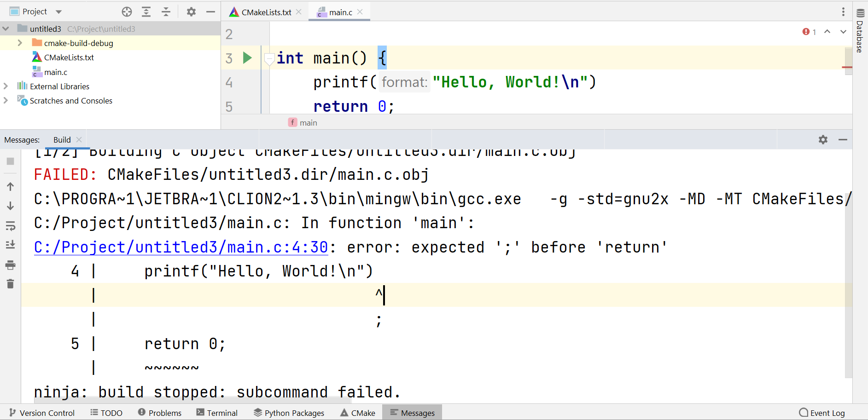Open Project panel settings gear
868x420 pixels.
[191, 12]
